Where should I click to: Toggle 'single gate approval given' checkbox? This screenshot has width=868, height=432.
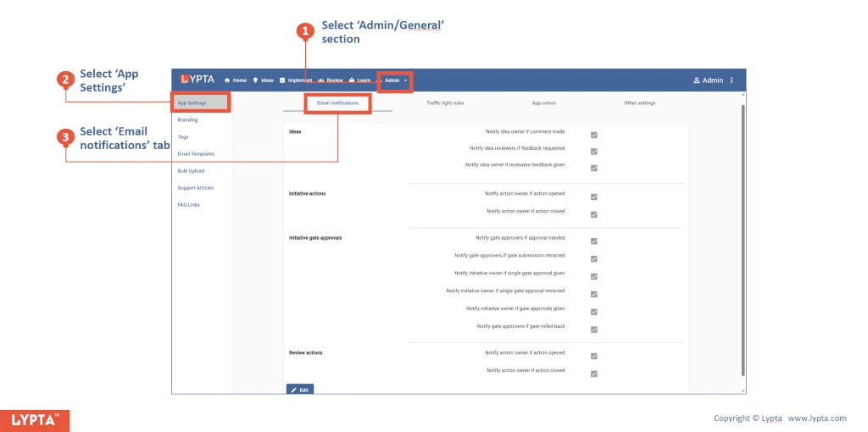(x=594, y=277)
